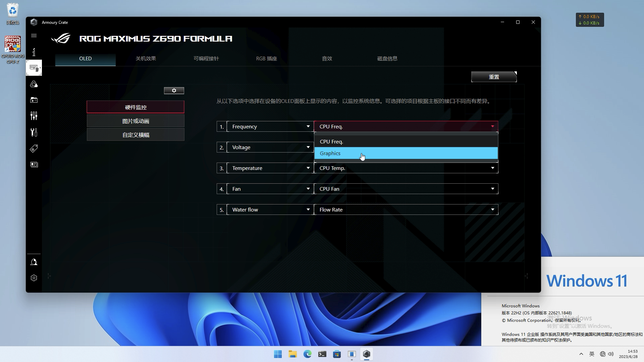Open the Tools wrench sidebar icon
This screenshot has width=644, height=362.
[34, 132]
